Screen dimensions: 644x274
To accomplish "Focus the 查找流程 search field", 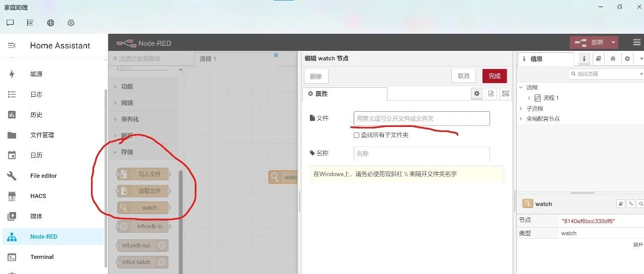I will click(603, 74).
